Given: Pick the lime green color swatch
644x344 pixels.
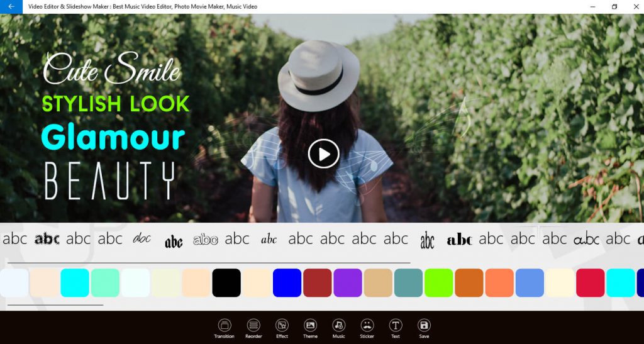Looking at the screenshot, I should point(438,283).
